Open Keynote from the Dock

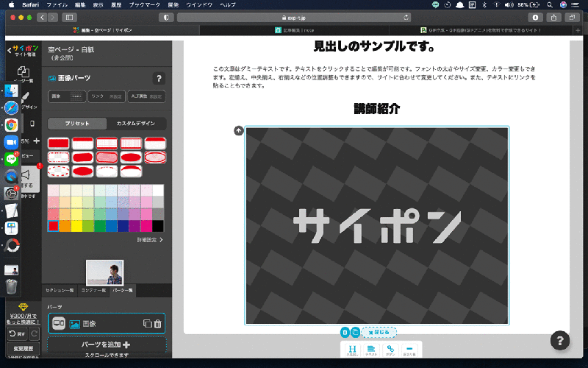click(11, 228)
